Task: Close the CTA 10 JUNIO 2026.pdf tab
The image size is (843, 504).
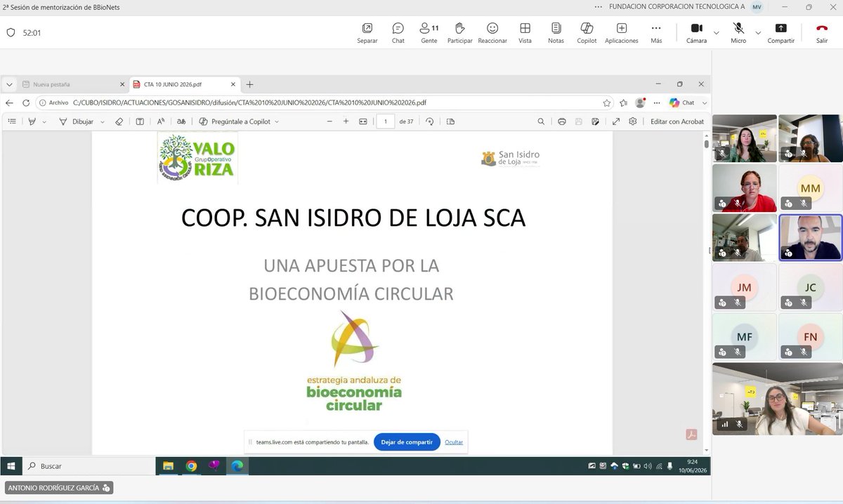Action: coord(233,84)
